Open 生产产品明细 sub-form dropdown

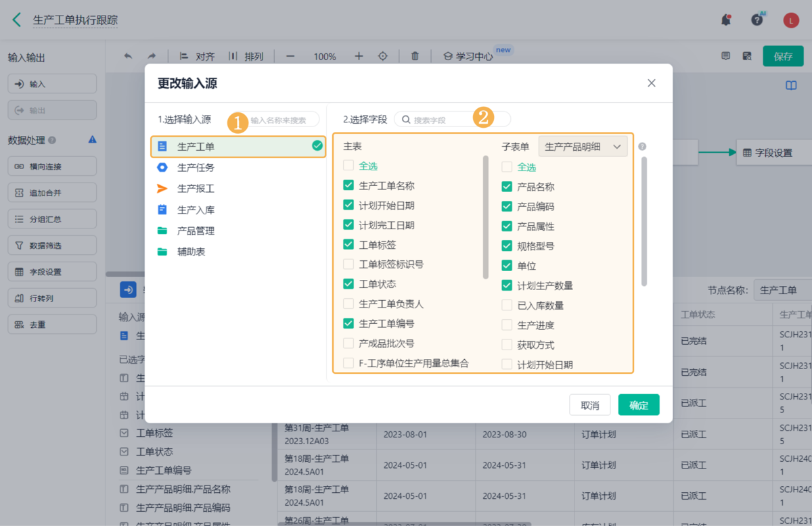(583, 146)
